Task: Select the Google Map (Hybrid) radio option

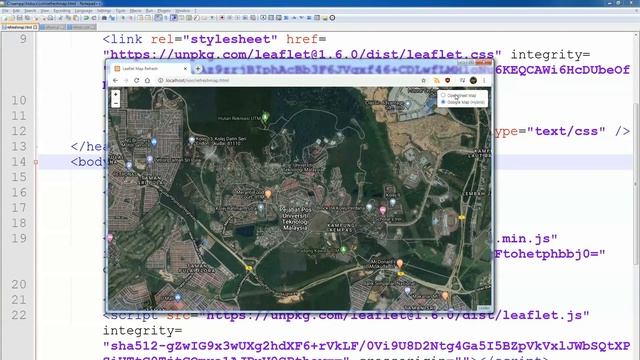Action: (443, 102)
